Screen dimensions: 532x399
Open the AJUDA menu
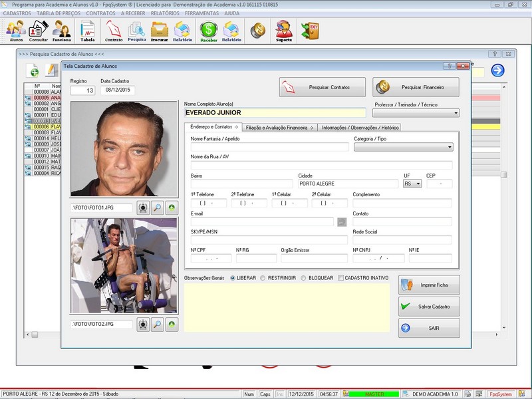231,13
